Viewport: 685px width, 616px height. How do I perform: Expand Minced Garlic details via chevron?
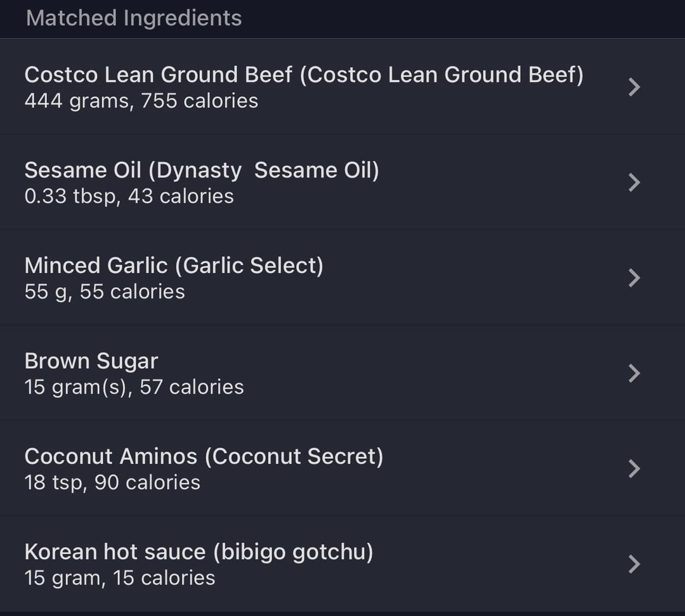click(634, 278)
